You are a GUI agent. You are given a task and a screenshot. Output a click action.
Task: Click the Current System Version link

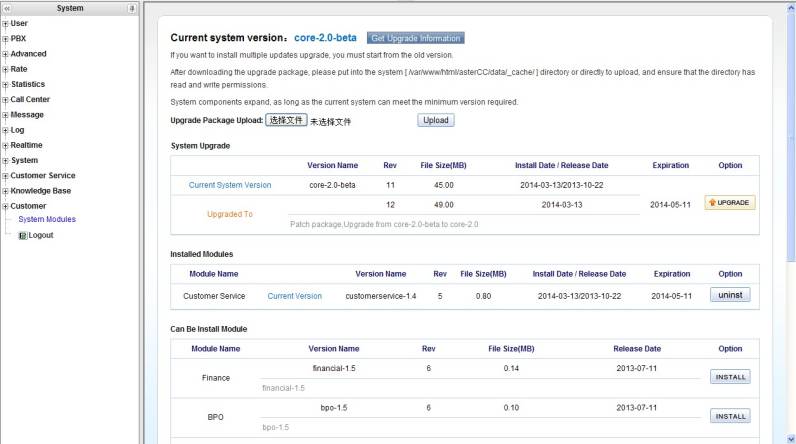pos(230,185)
